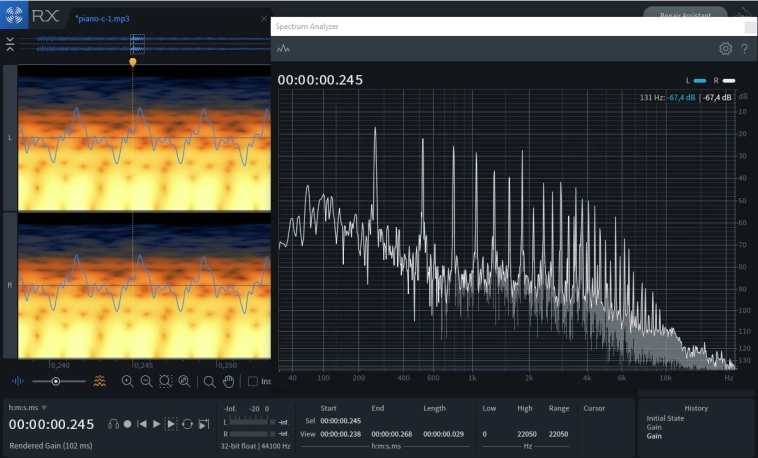Click the spectrogram view icon right of the slider
Screen dimensions: 758x458
pyautogui.click(x=99, y=381)
